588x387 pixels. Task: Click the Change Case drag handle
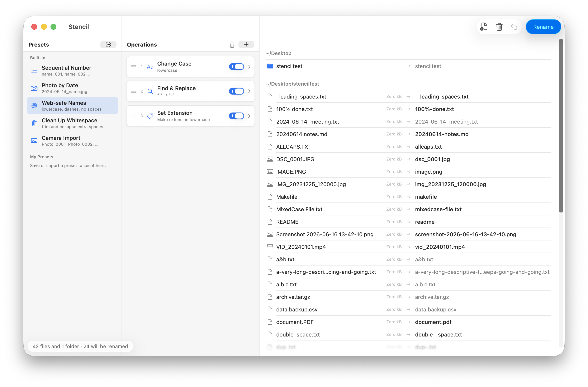coord(134,67)
